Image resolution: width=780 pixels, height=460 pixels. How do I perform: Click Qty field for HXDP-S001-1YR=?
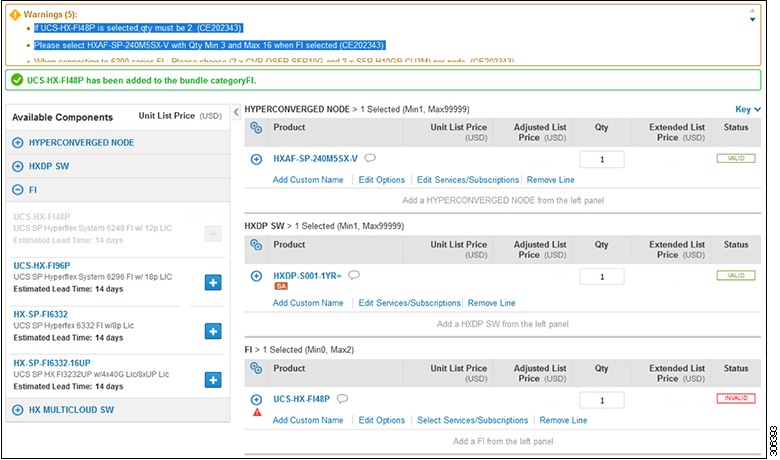[601, 276]
